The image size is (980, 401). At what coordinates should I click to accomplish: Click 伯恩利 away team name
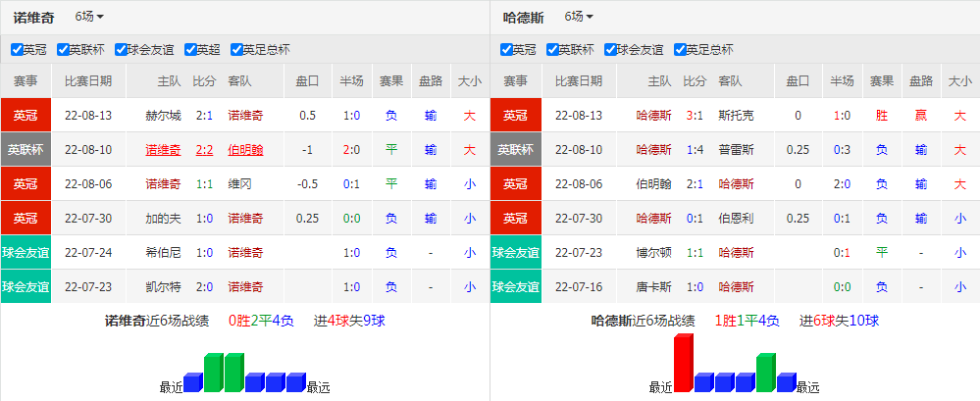point(737,219)
